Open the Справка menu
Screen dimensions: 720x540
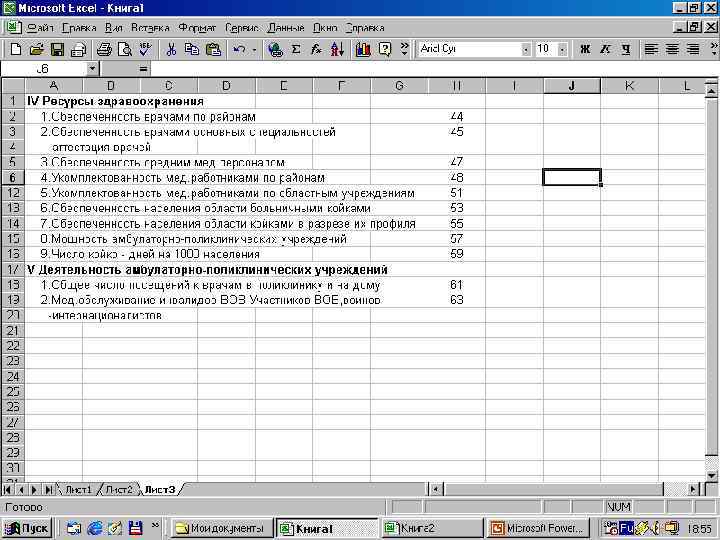[365, 28]
